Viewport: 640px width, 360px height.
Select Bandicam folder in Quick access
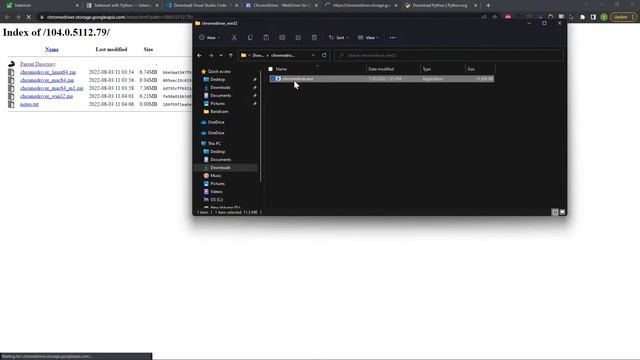[216, 112]
